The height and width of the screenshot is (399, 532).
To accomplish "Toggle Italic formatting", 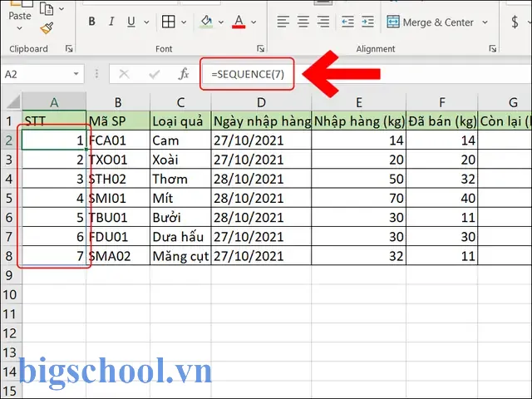I will 111,22.
